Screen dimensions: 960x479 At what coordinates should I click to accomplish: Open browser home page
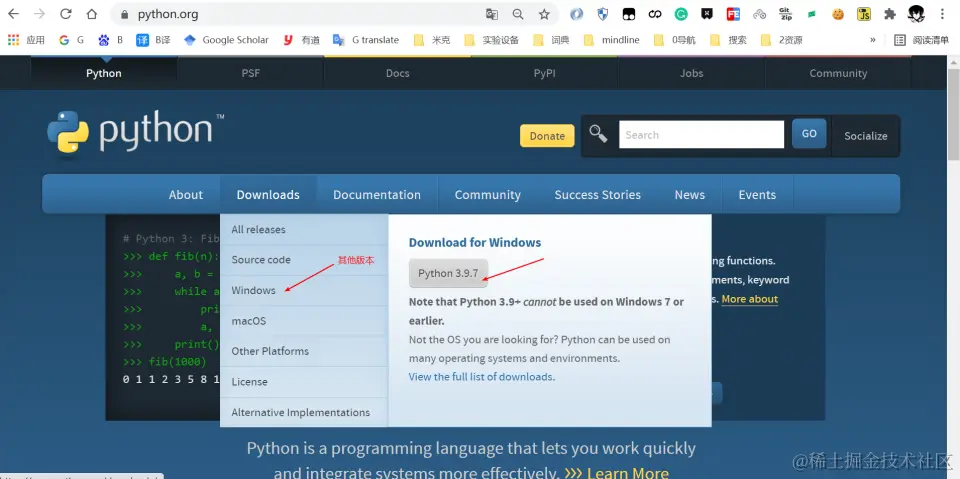92,14
